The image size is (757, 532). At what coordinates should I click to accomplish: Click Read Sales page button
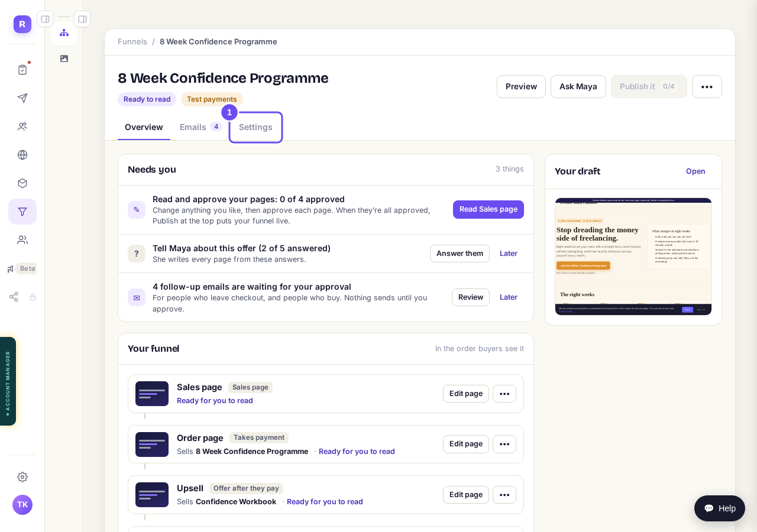tap(489, 209)
